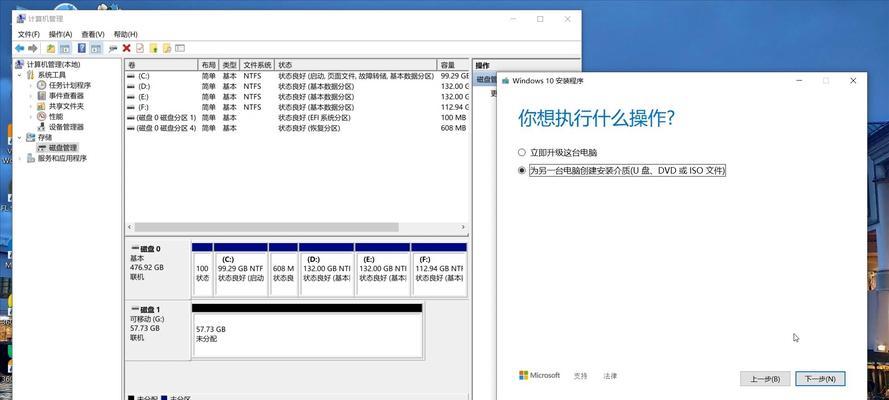Image resolution: width=889 pixels, height=400 pixels.
Task: Sort by the 容量 column header
Action: [x=453, y=65]
